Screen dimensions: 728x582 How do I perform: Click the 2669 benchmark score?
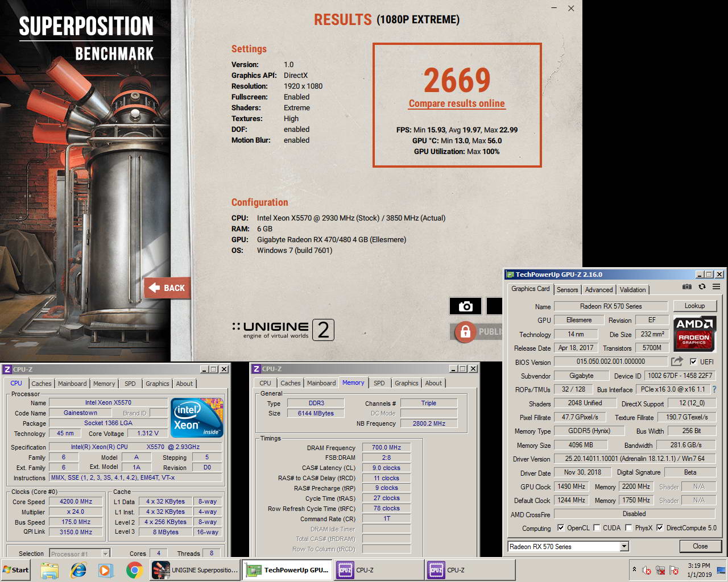tap(457, 80)
